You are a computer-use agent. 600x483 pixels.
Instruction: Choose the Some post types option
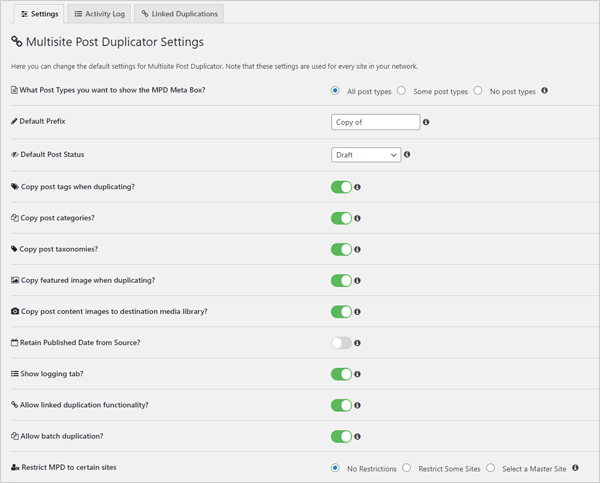401,91
